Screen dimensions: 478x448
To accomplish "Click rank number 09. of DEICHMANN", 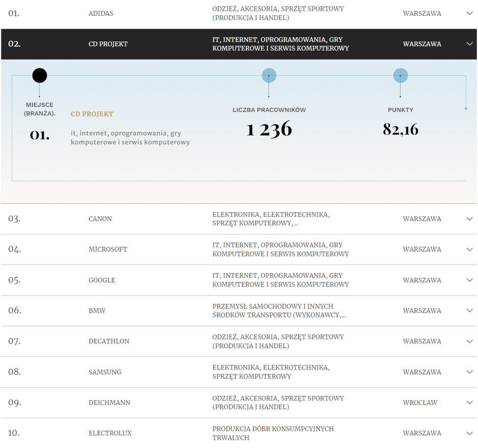I will coord(15,402).
